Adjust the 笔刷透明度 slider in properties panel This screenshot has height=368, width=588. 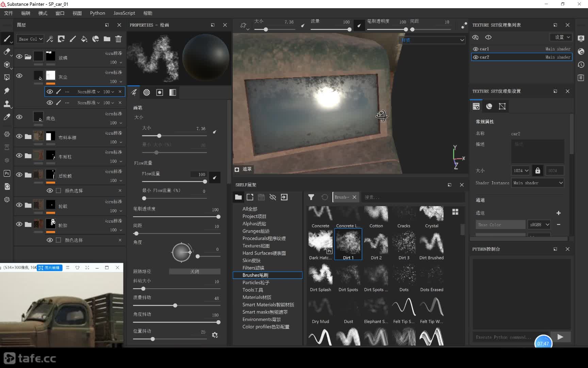pyautogui.click(x=177, y=217)
